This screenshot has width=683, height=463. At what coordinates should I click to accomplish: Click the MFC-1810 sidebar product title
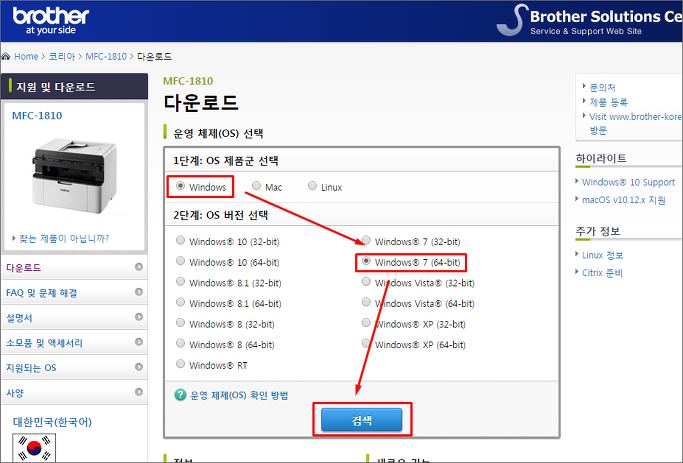37,115
